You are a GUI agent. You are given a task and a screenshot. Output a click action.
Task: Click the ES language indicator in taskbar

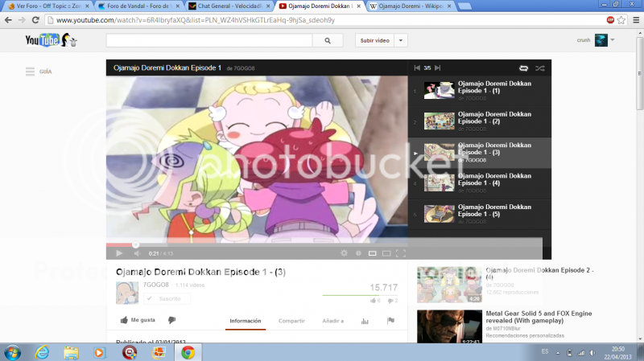pos(545,351)
